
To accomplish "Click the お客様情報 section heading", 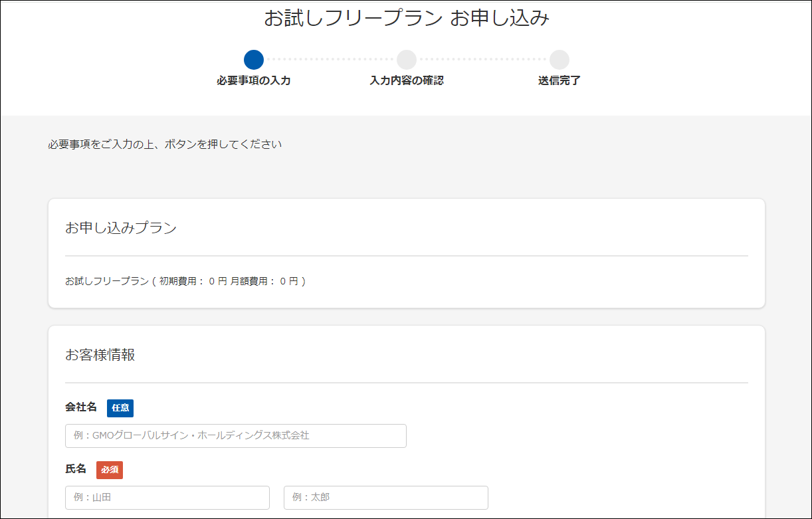I will tap(100, 355).
